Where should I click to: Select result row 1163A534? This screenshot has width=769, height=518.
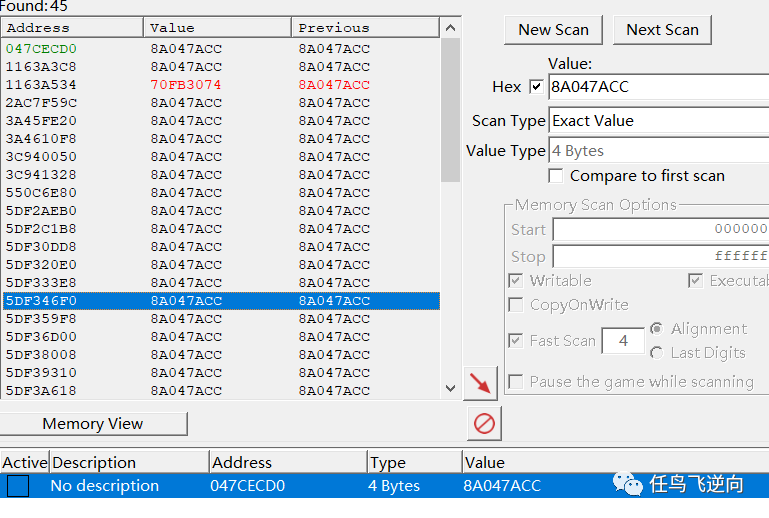[221, 85]
